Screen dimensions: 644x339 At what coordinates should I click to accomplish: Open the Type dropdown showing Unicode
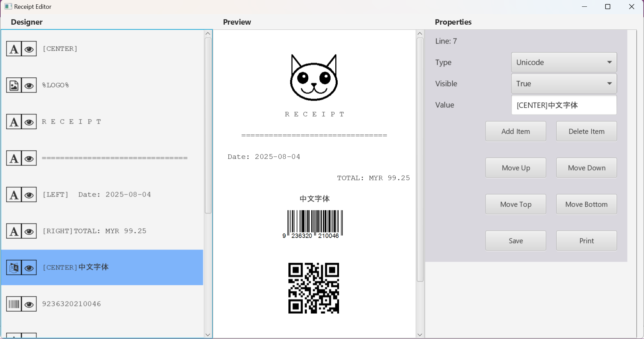click(563, 62)
